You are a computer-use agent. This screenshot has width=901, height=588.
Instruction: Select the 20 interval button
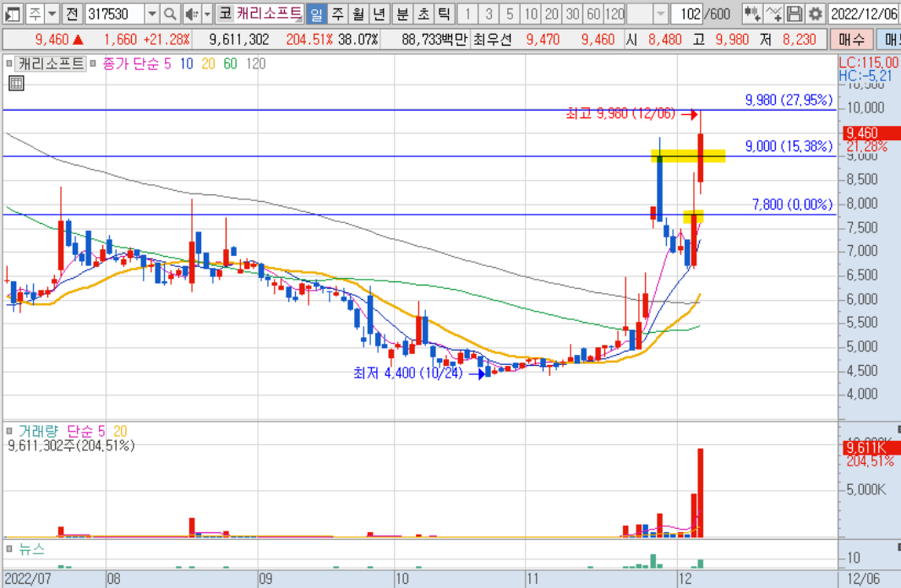click(551, 14)
